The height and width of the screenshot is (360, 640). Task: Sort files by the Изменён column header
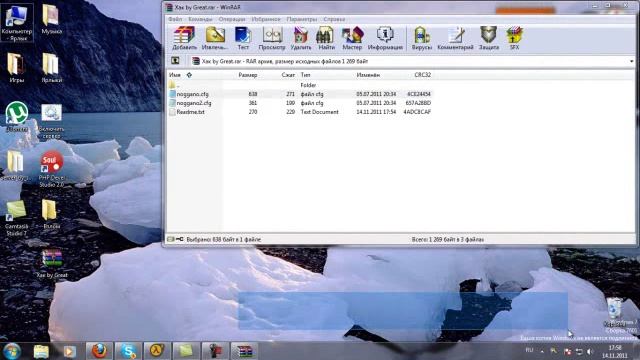pos(368,75)
